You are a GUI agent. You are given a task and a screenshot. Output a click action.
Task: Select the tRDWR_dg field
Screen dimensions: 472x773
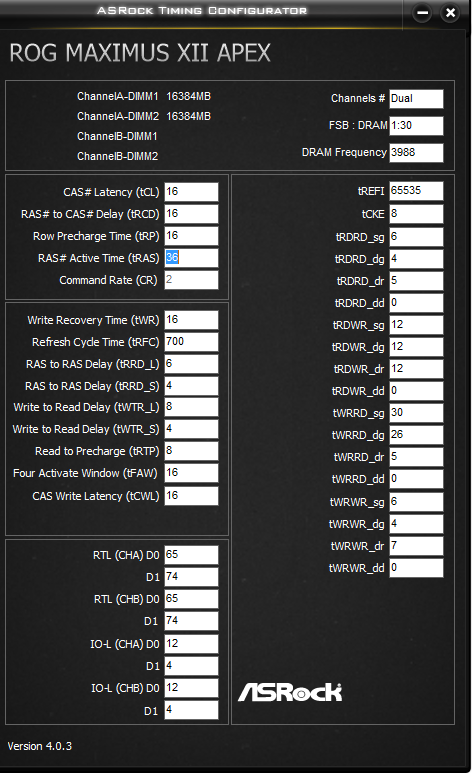click(416, 347)
